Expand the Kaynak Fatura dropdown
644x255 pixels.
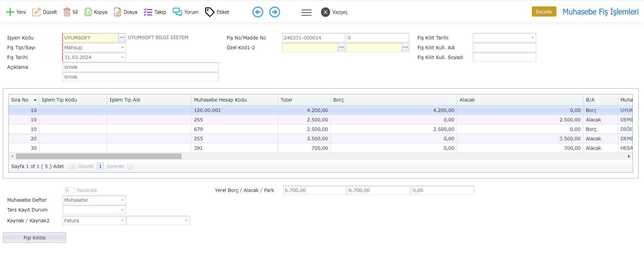122,221
